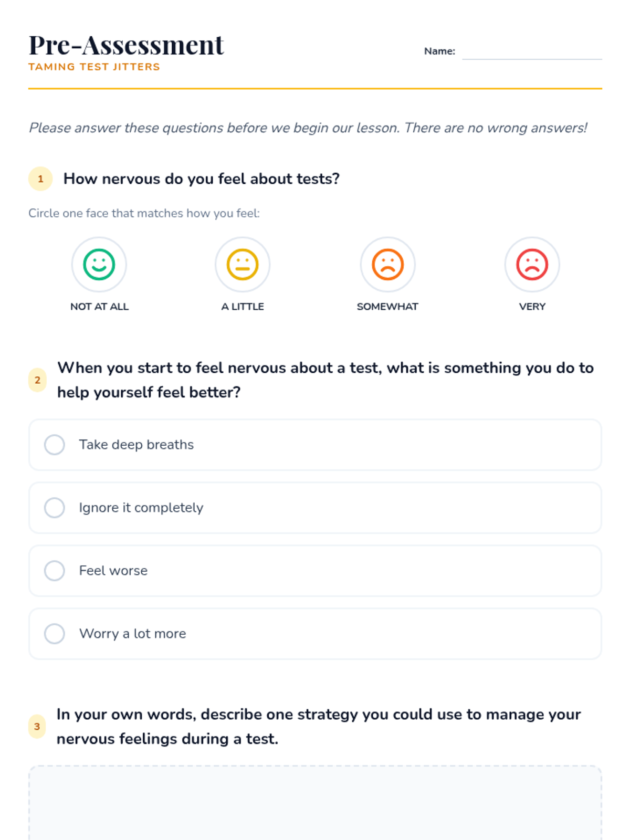Click the Pre-Assessment heading

click(x=126, y=45)
